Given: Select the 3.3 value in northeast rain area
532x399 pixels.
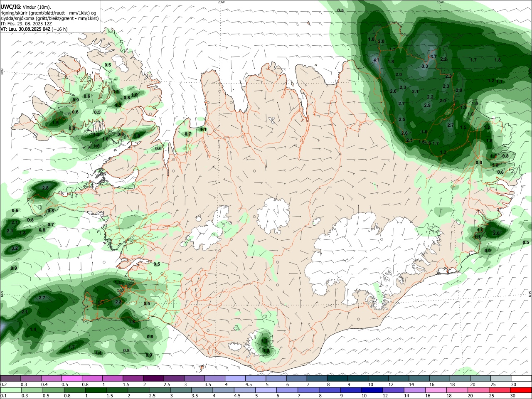Looking at the screenshot, I should click(425, 66).
